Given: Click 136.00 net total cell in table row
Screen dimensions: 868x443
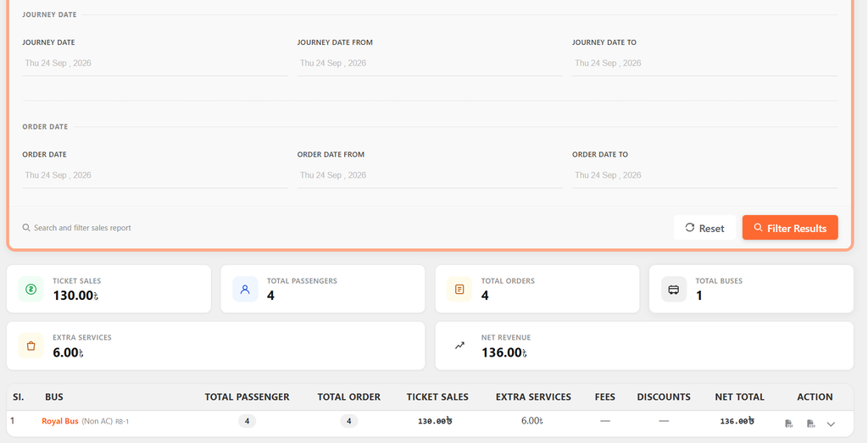Looking at the screenshot, I should click(737, 422).
